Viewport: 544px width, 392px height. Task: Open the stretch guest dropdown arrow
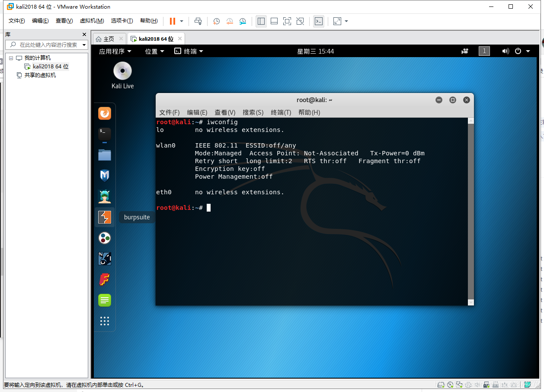point(346,21)
